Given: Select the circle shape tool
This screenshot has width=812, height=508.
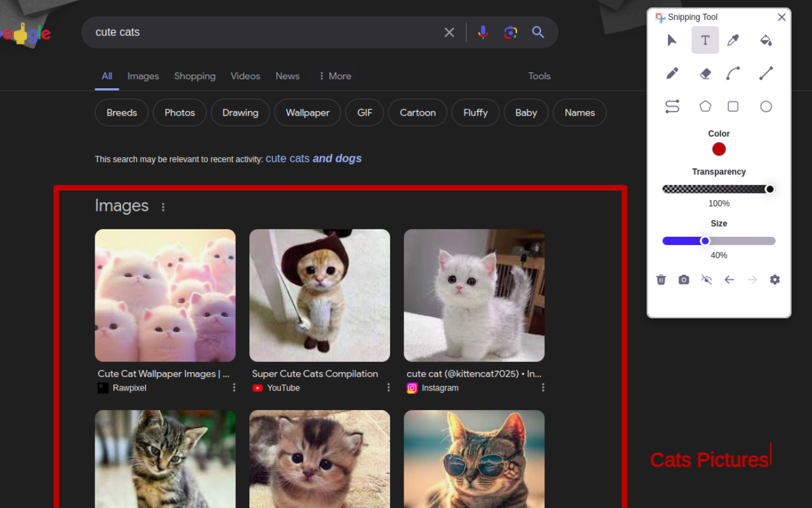Looking at the screenshot, I should [x=766, y=106].
